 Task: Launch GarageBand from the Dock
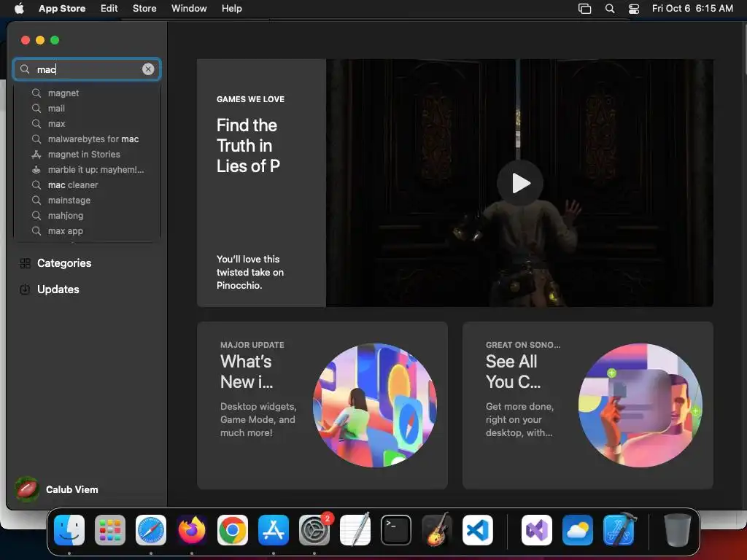coord(437,530)
